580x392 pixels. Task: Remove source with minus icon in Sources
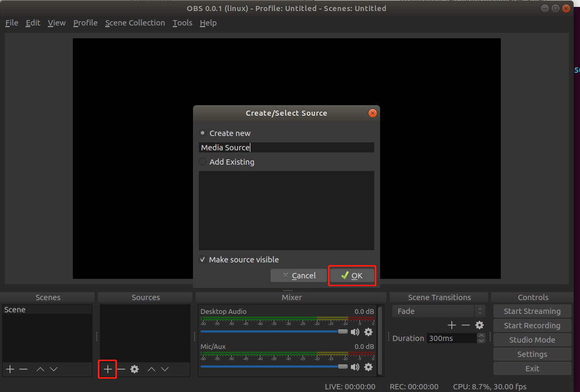point(121,369)
